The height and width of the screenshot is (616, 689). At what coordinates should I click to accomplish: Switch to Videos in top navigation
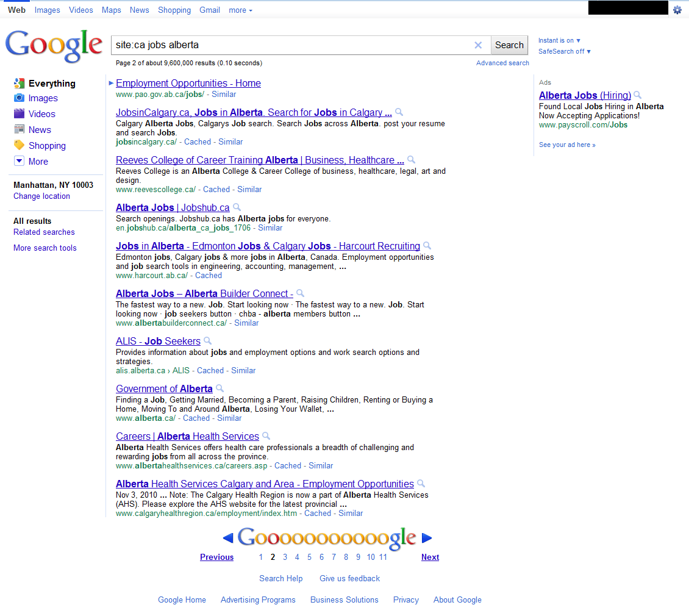tap(81, 10)
